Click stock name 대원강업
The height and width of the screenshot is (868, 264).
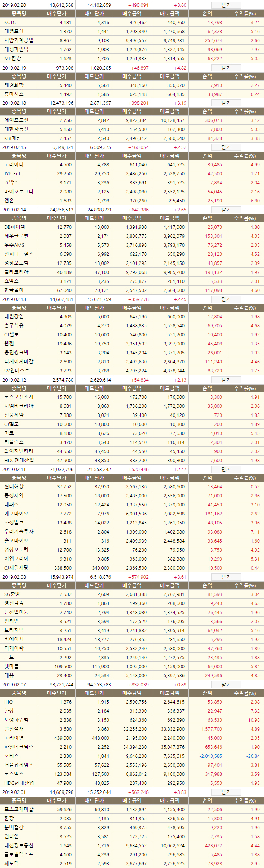(14, 317)
